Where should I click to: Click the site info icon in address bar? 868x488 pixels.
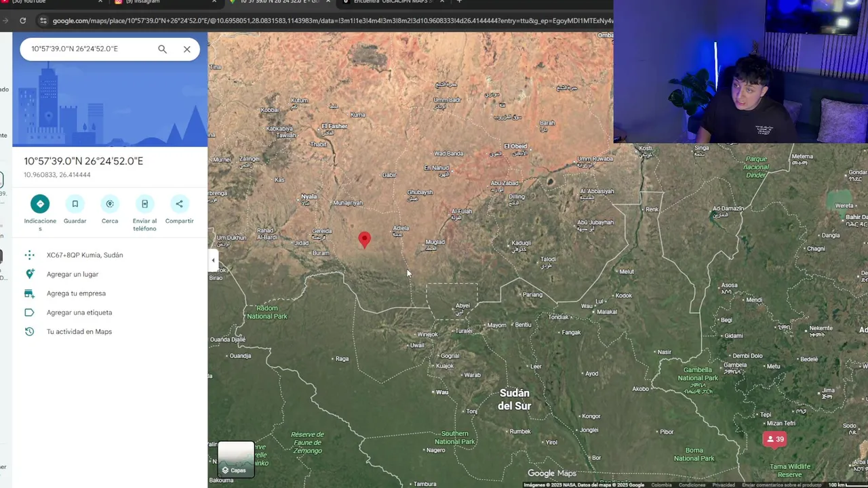43,20
